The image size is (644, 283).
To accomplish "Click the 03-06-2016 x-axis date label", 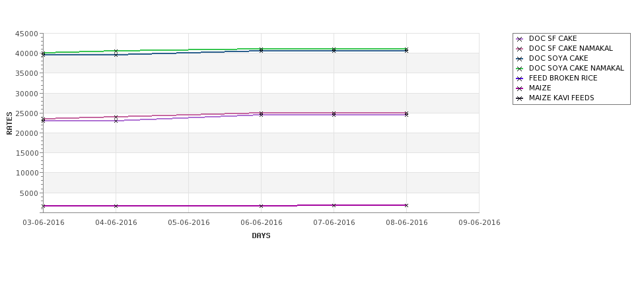I will click(44, 223).
